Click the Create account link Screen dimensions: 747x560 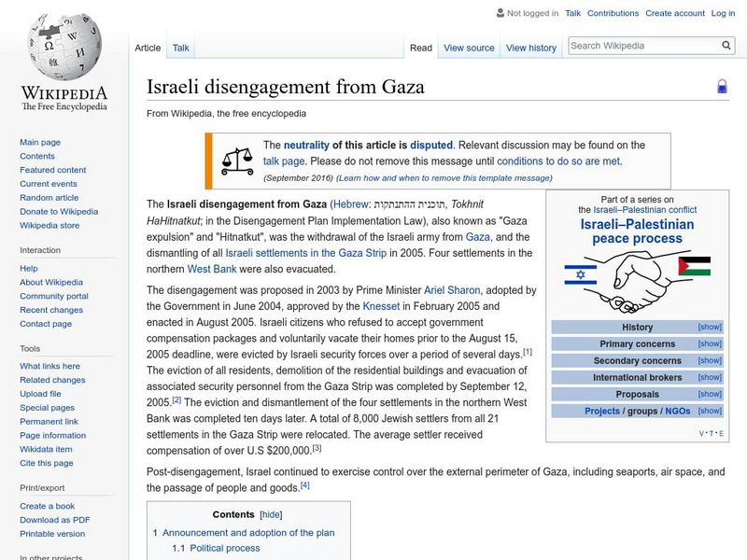coord(676,13)
